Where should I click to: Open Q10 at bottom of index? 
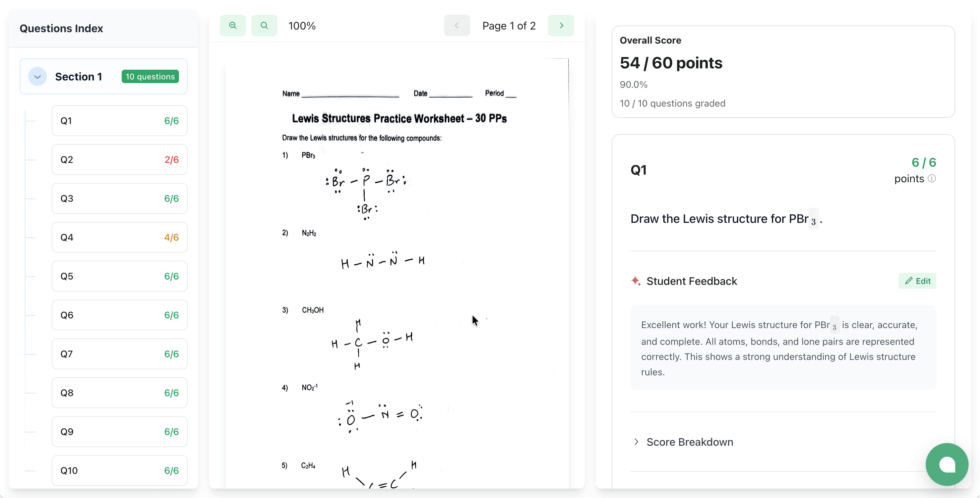tap(119, 470)
